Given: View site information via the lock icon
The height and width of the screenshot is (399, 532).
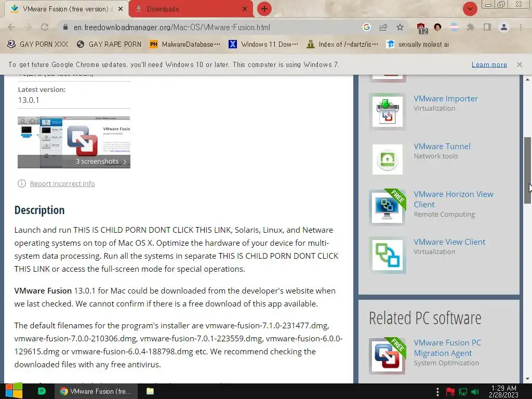Looking at the screenshot, I should 65,27.
